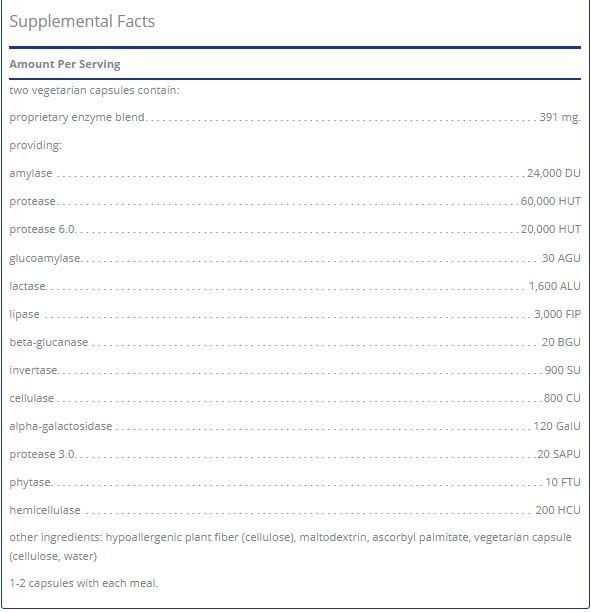Select the 391 mg. value
Viewport: 591px width, 612px height.
(x=560, y=117)
